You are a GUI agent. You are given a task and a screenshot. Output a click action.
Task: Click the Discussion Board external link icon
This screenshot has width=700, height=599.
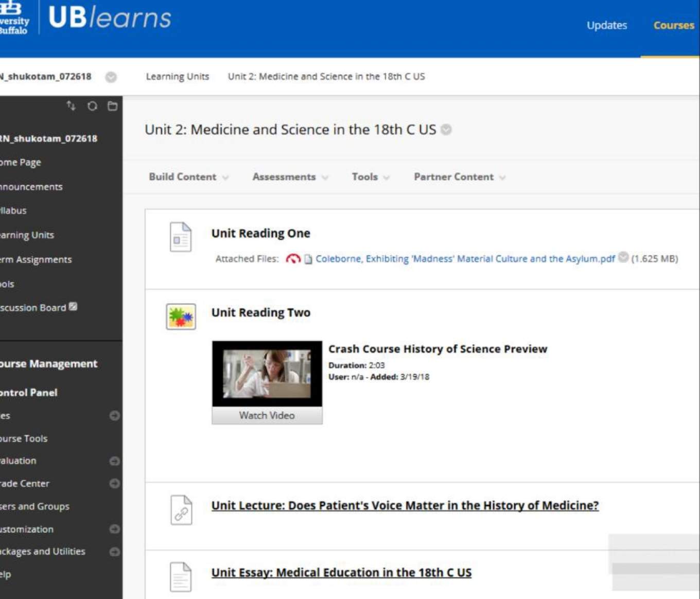(73, 307)
